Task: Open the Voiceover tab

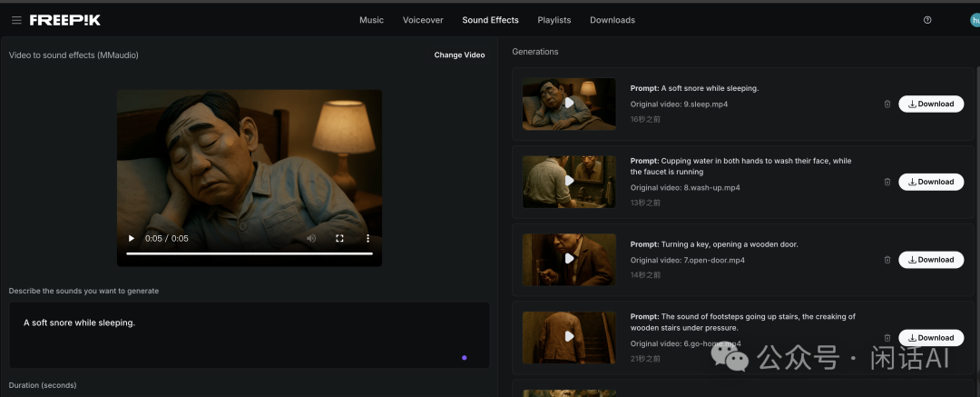Action: [x=423, y=20]
